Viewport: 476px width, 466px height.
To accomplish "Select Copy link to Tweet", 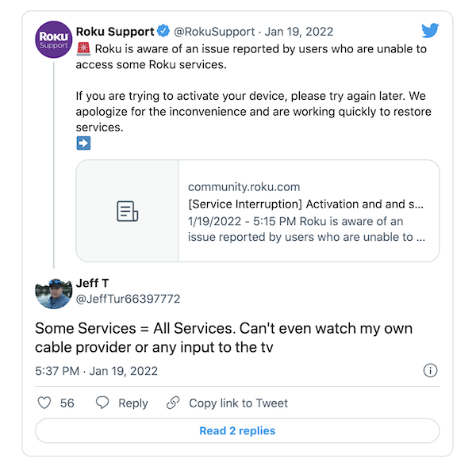I will click(x=238, y=403).
